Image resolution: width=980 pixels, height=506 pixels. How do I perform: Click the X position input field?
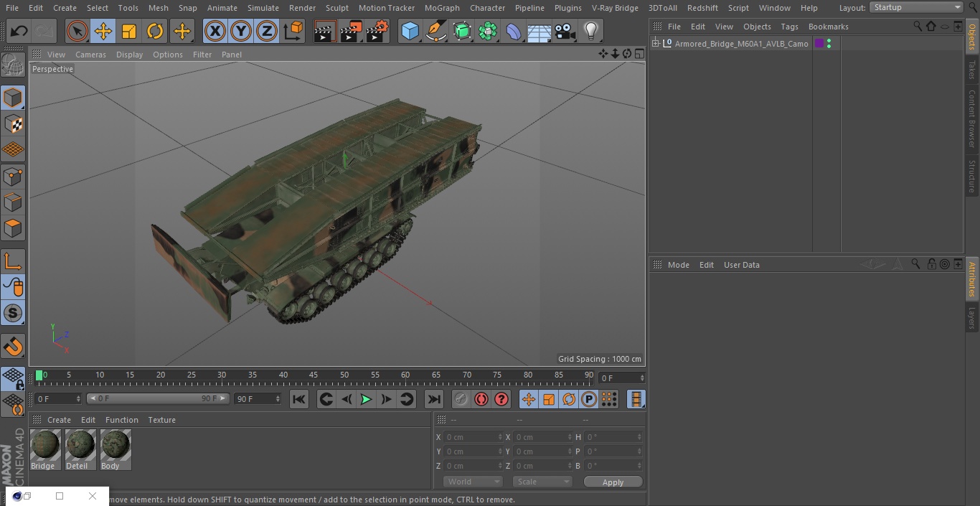tap(473, 437)
